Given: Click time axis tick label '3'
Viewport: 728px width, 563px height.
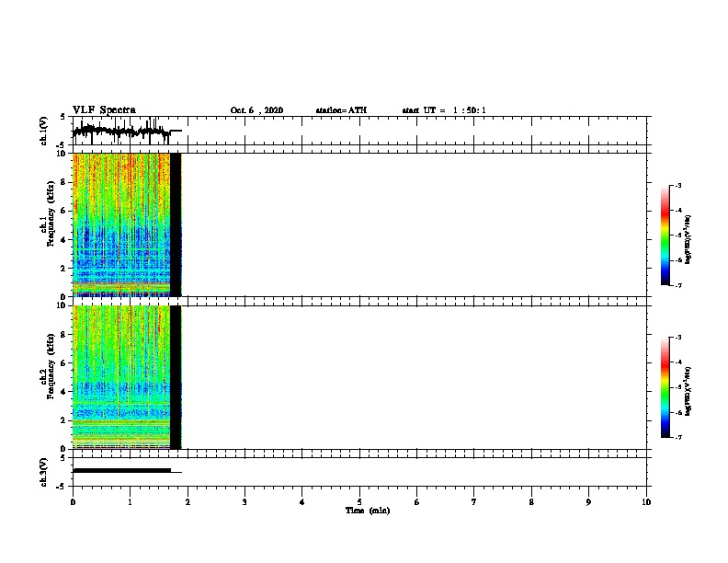Looking at the screenshot, I should [x=245, y=501].
